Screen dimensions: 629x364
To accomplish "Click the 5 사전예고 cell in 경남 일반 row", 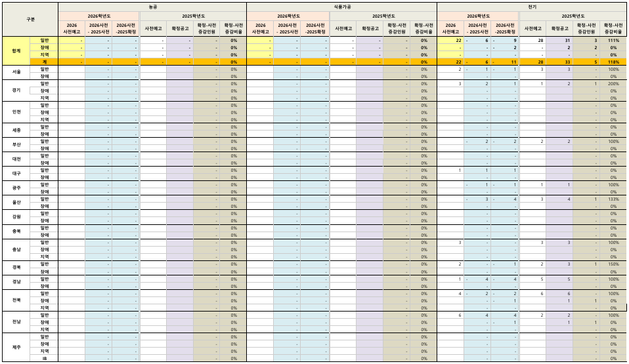I will 532,279.
